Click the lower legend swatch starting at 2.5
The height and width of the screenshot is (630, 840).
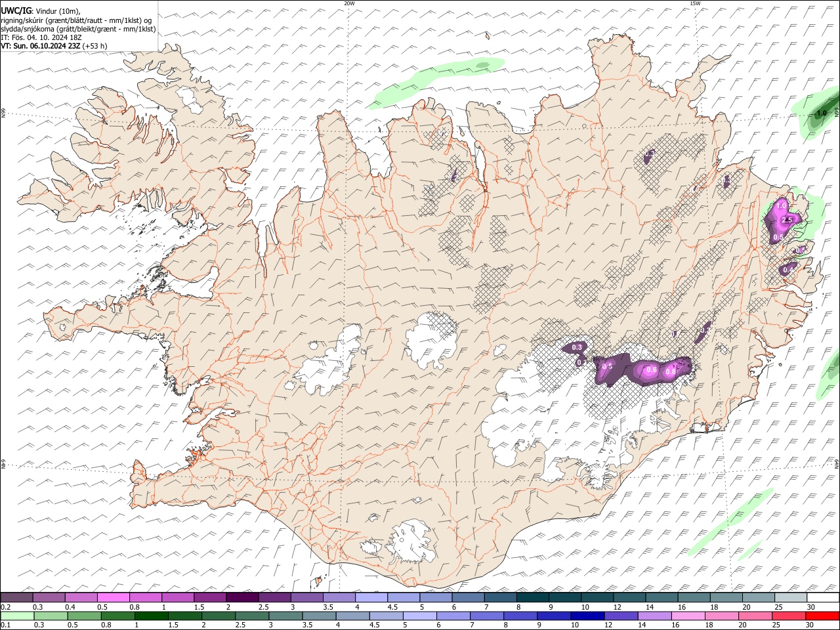[x=252, y=616]
